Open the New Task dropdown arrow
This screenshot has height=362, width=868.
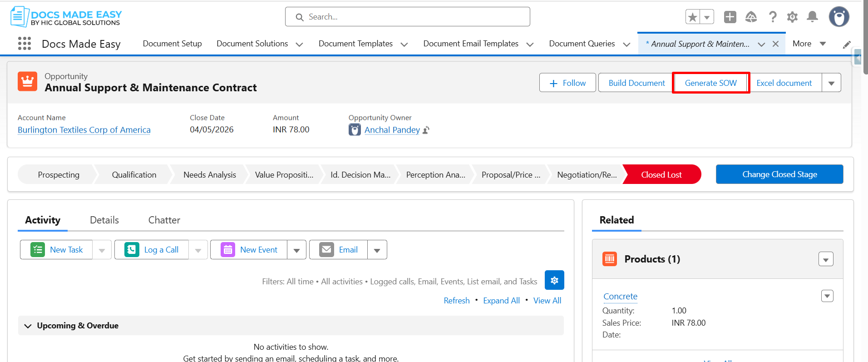(102, 250)
